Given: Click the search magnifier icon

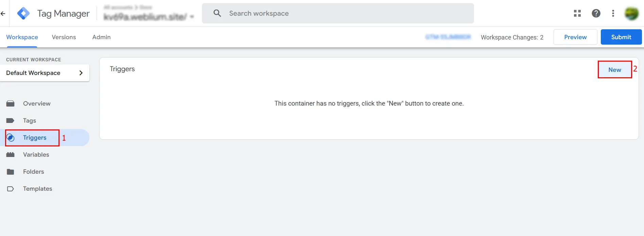Looking at the screenshot, I should (x=217, y=13).
